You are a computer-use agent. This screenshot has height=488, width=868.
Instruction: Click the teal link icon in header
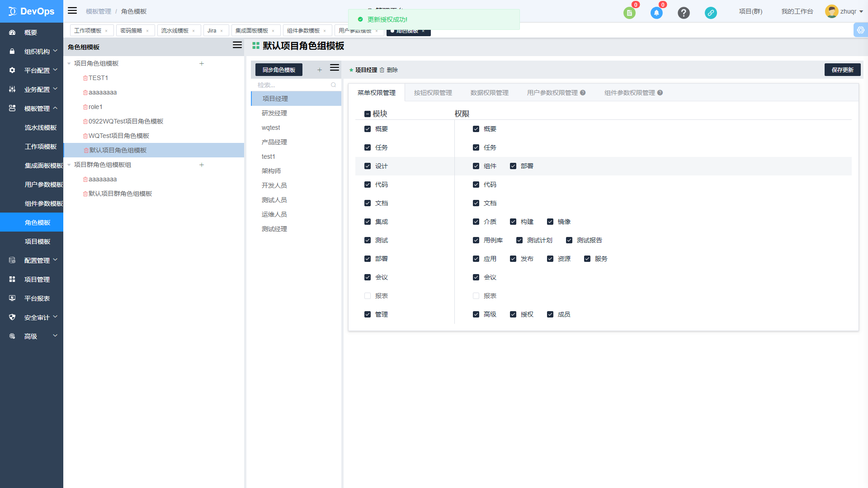711,13
